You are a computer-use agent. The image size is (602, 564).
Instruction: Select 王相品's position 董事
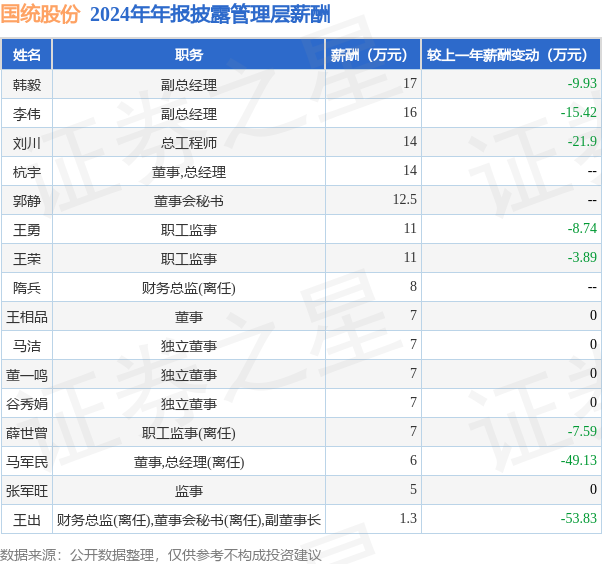pyautogui.click(x=189, y=317)
